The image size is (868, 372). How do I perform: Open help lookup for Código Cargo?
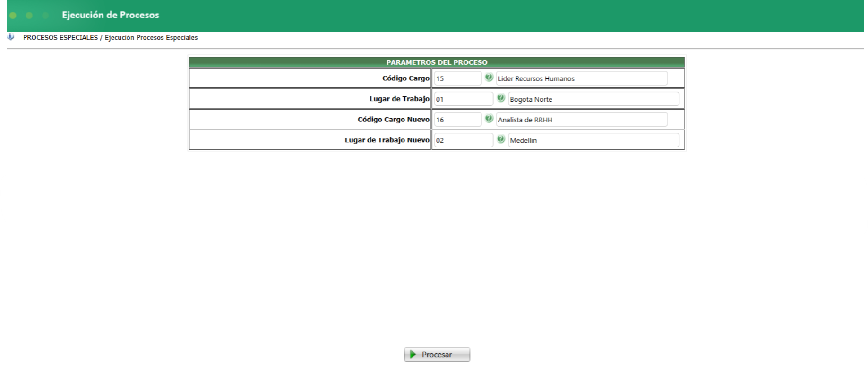coord(489,78)
